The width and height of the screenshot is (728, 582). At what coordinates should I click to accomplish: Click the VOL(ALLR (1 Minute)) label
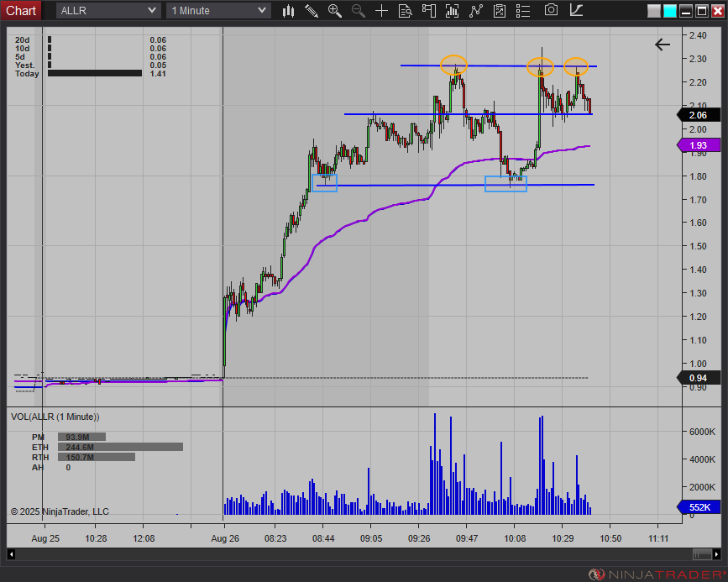click(55, 417)
